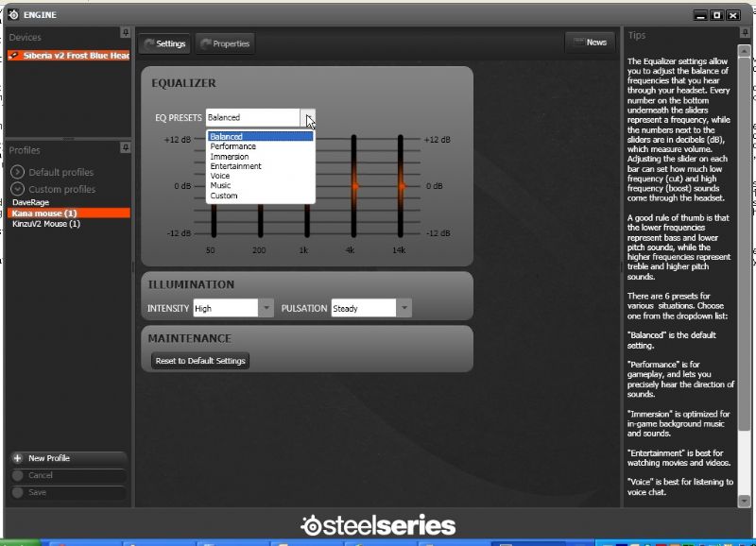Click the Tips scrollbar up arrow
This screenshot has height=546, width=756.
744,51
